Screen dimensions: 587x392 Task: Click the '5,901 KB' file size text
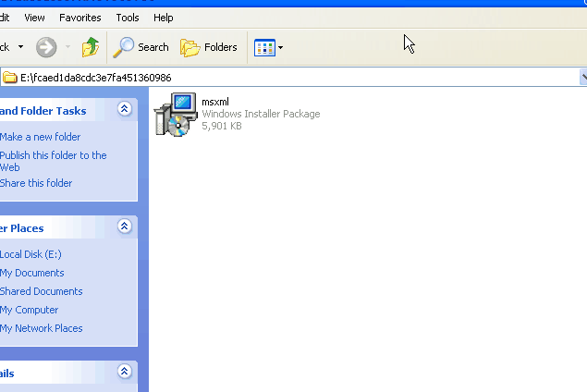[222, 126]
